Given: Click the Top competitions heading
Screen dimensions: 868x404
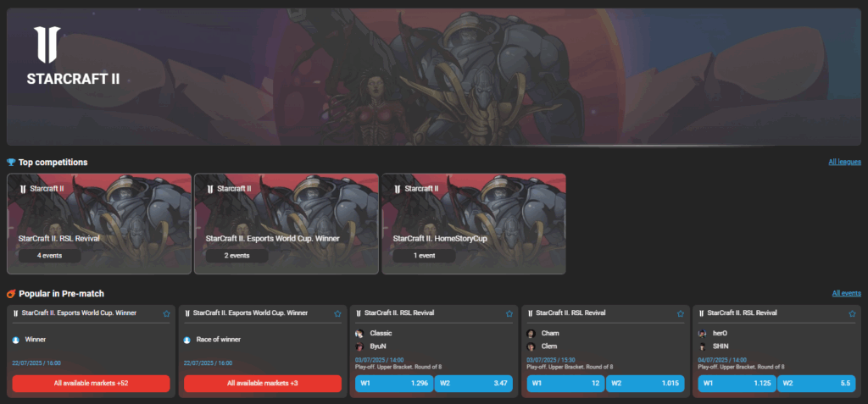Looking at the screenshot, I should tap(53, 162).
